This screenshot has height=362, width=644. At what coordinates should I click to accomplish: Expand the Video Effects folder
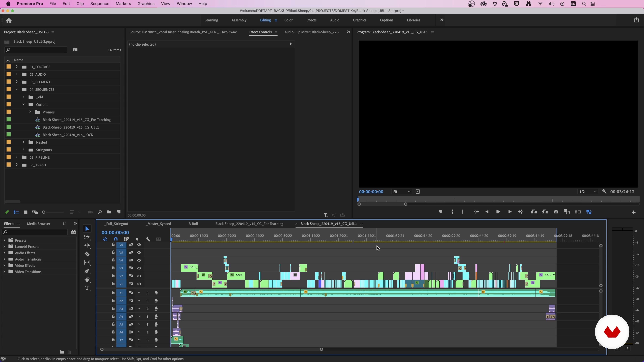[4, 265]
